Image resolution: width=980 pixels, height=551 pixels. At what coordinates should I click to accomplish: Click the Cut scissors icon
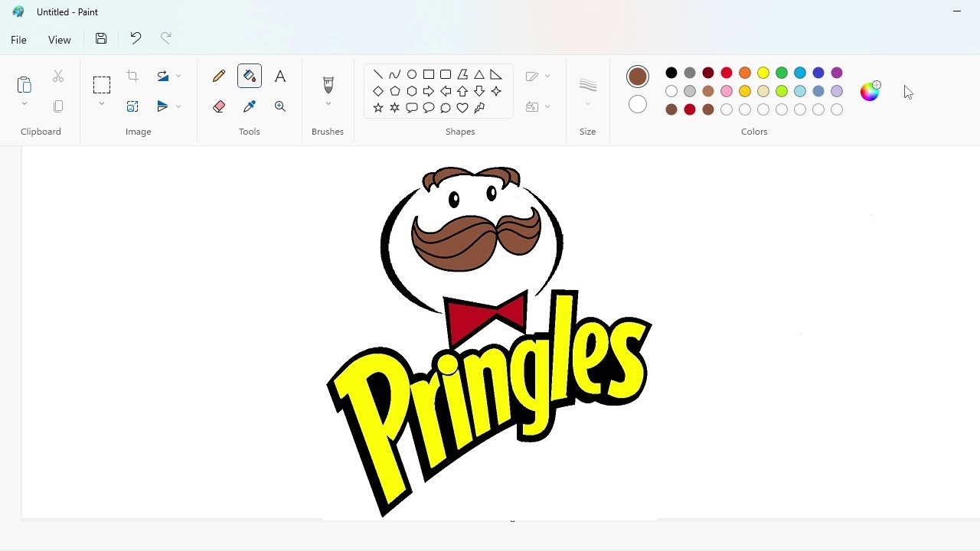58,76
